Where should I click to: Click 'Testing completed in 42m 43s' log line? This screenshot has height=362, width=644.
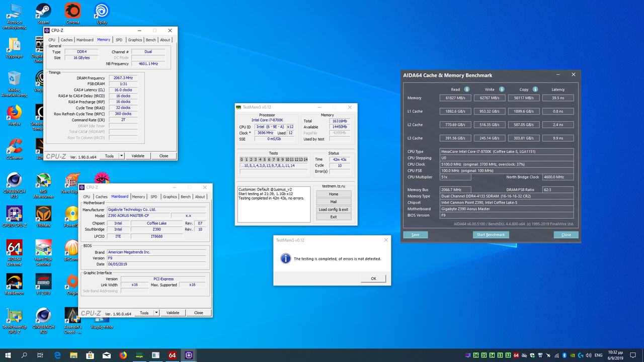point(271,199)
